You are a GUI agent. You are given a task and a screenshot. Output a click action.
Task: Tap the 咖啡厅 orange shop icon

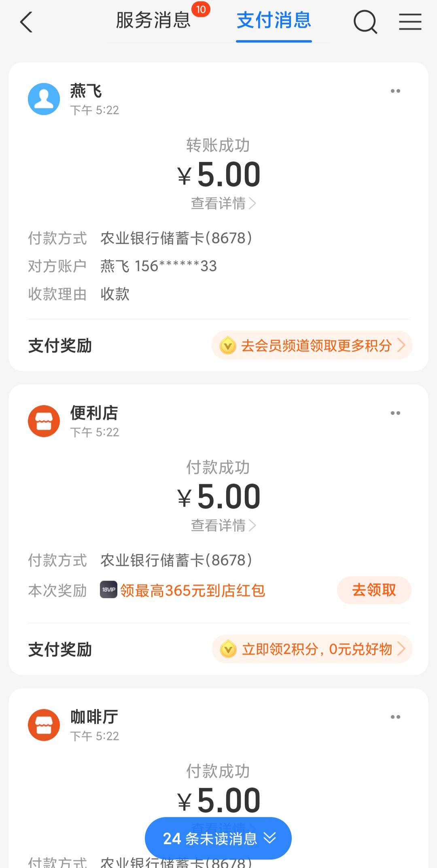[44, 725]
